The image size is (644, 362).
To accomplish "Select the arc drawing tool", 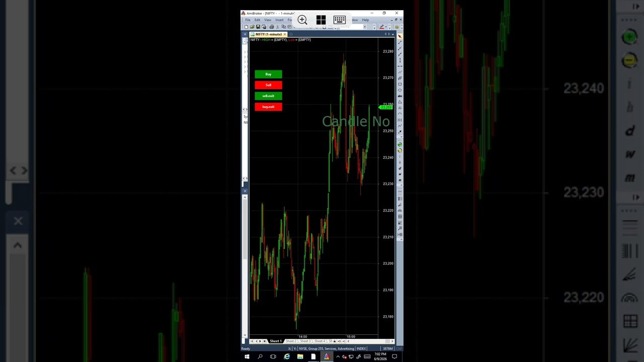I will [400, 114].
